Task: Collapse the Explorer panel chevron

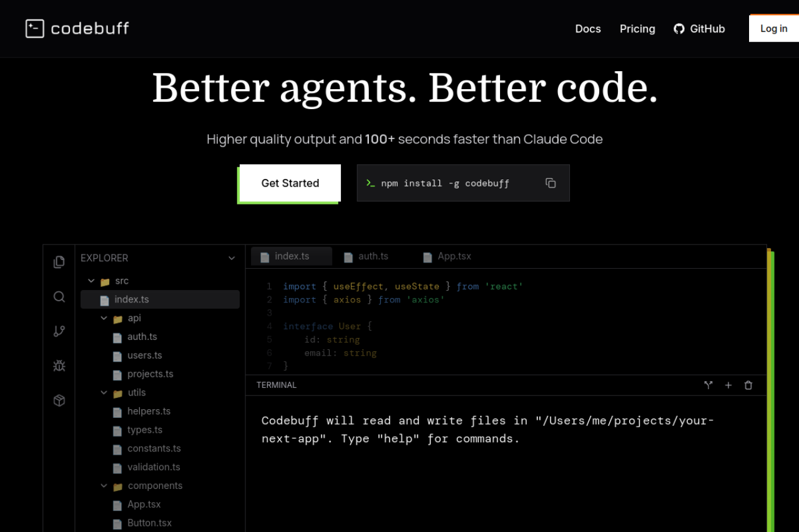Action: tap(232, 258)
